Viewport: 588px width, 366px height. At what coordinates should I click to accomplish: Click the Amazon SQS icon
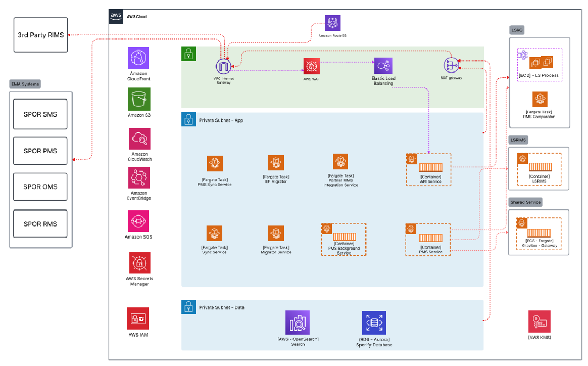138,221
